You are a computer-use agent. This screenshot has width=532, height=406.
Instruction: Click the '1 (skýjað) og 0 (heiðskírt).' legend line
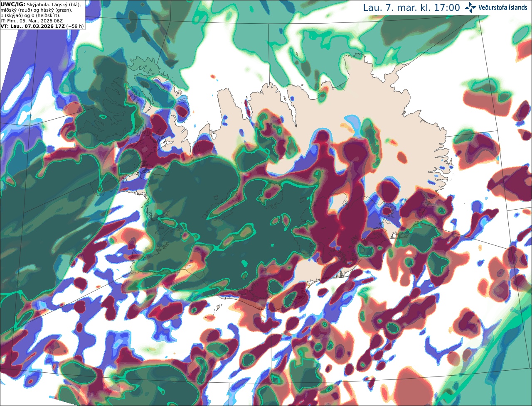click(30, 15)
